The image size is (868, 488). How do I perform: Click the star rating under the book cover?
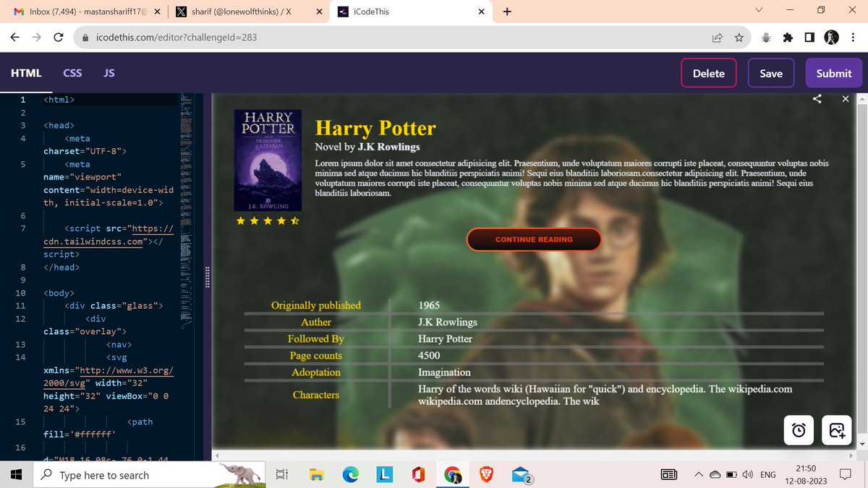[268, 221]
